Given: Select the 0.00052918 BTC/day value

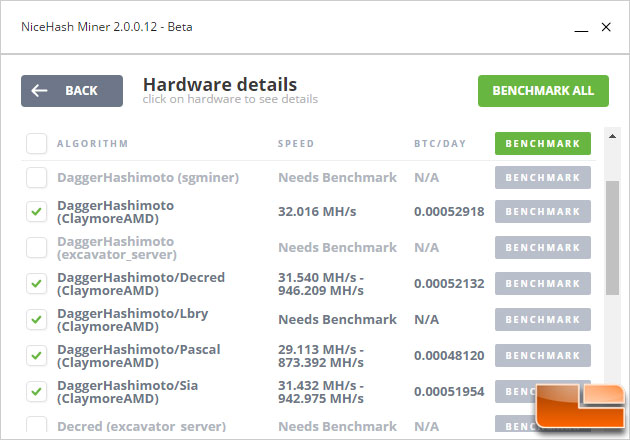Looking at the screenshot, I should [x=449, y=211].
